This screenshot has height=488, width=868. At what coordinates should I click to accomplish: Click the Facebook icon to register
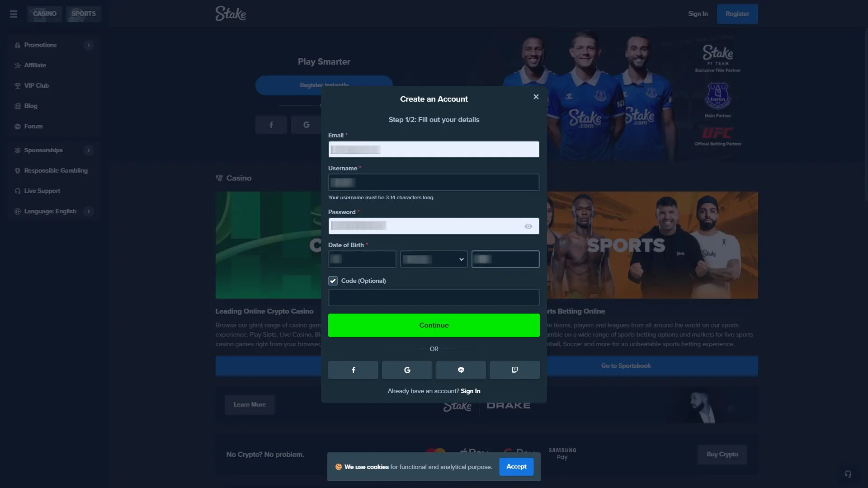tap(353, 370)
